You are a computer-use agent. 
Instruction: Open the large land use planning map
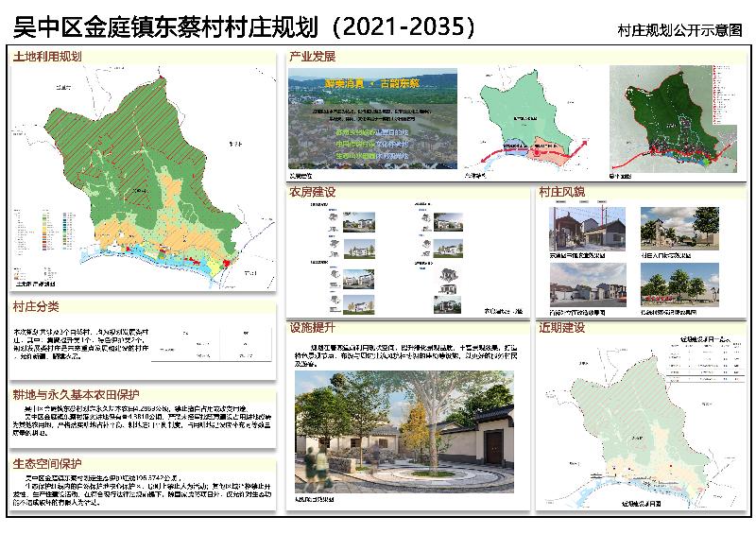pyautogui.click(x=142, y=170)
